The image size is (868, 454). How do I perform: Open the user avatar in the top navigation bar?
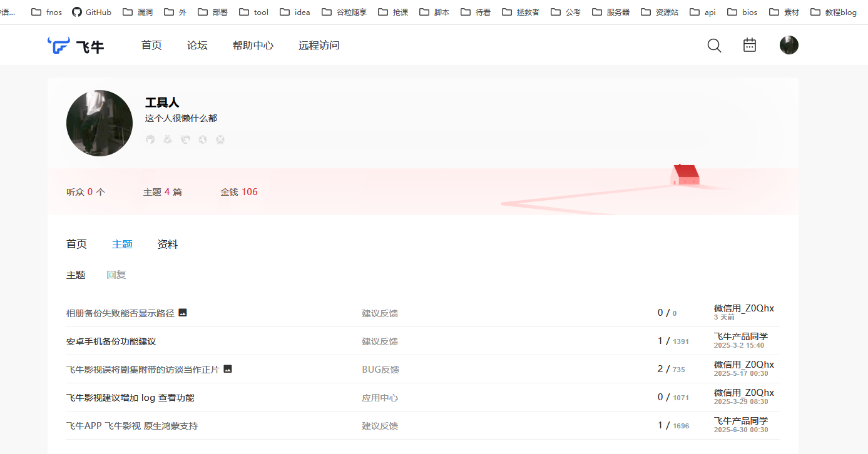tap(789, 45)
